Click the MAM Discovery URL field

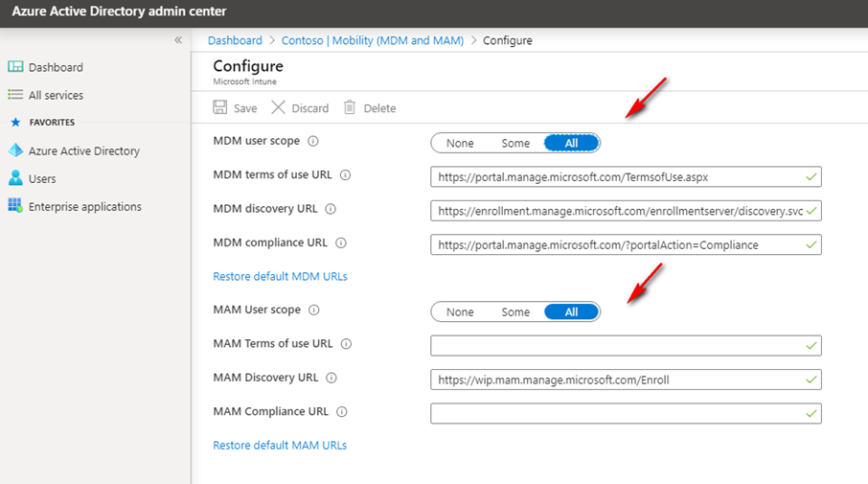[x=626, y=380]
